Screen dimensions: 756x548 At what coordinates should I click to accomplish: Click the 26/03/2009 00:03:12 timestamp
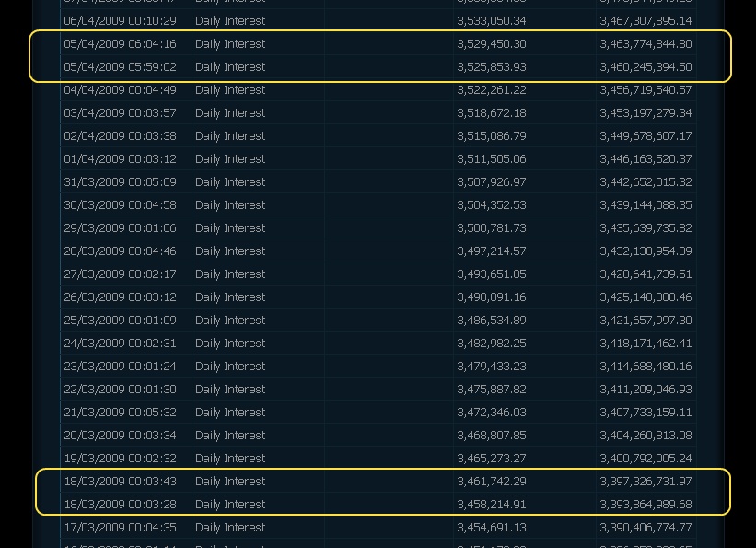pos(120,297)
